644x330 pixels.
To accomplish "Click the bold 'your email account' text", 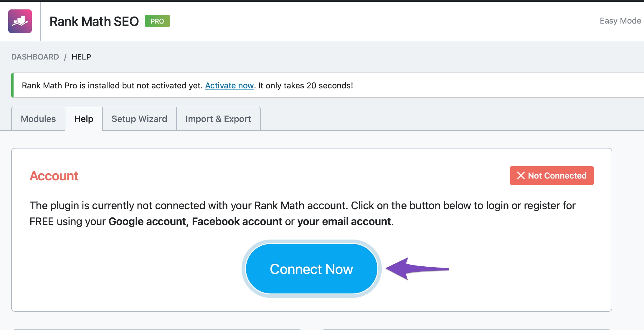I will click(x=344, y=222).
